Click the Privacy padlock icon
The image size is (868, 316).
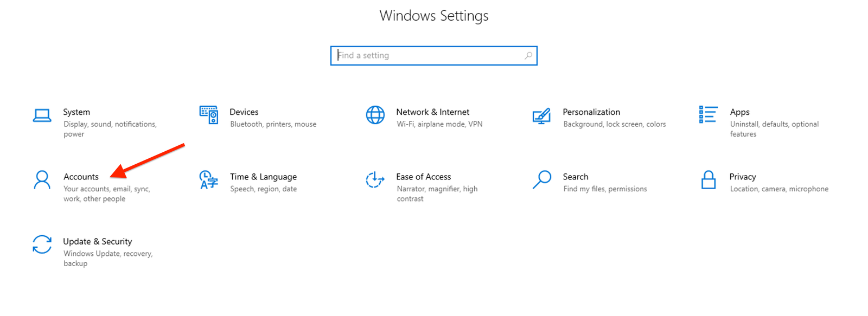[x=708, y=179]
